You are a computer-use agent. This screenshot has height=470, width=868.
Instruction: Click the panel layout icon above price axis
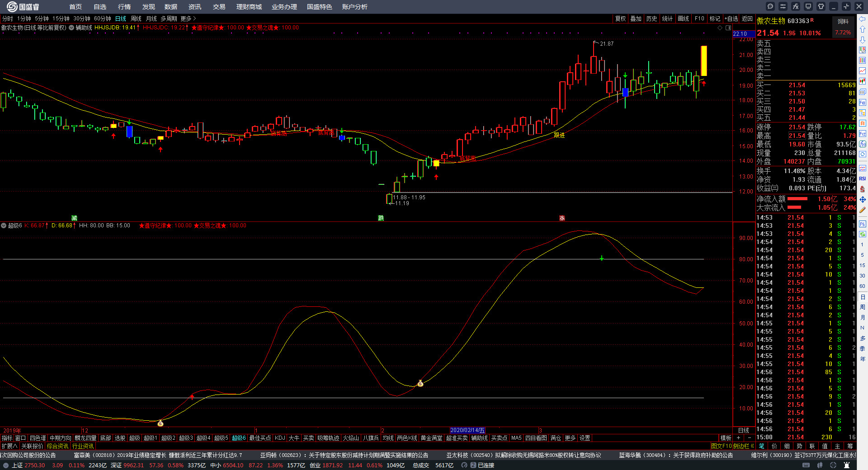(x=728, y=28)
